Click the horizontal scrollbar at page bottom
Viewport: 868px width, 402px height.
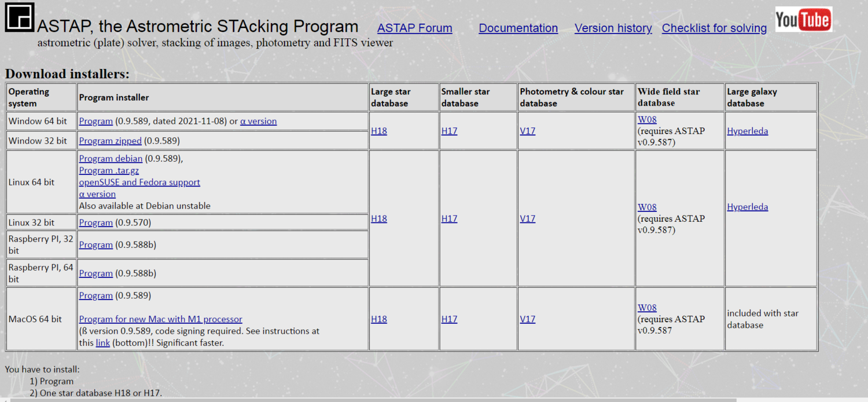tap(373, 400)
